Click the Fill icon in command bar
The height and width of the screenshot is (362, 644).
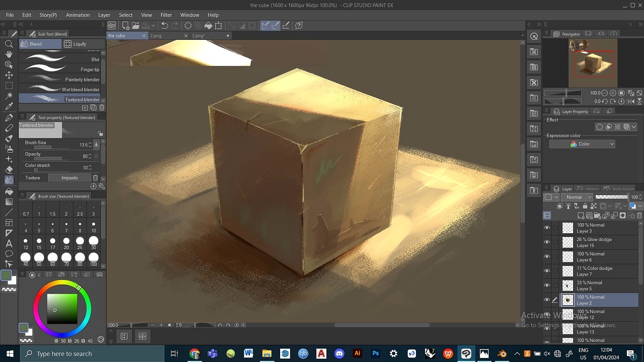pos(208,25)
